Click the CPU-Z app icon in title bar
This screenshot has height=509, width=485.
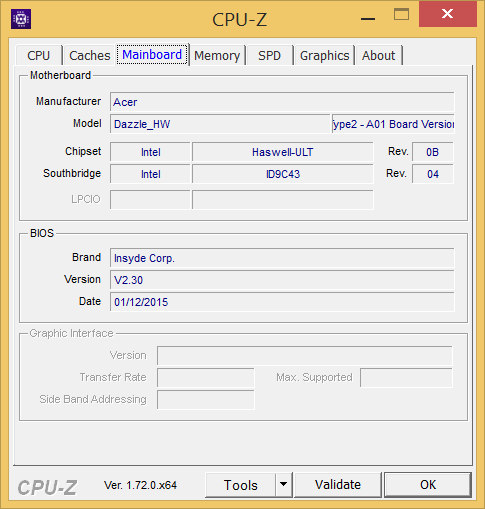21,19
